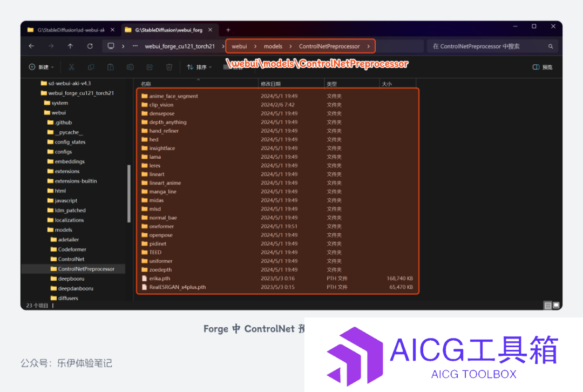
Task: Select embeddings folder in navigation tree
Action: [66, 161]
